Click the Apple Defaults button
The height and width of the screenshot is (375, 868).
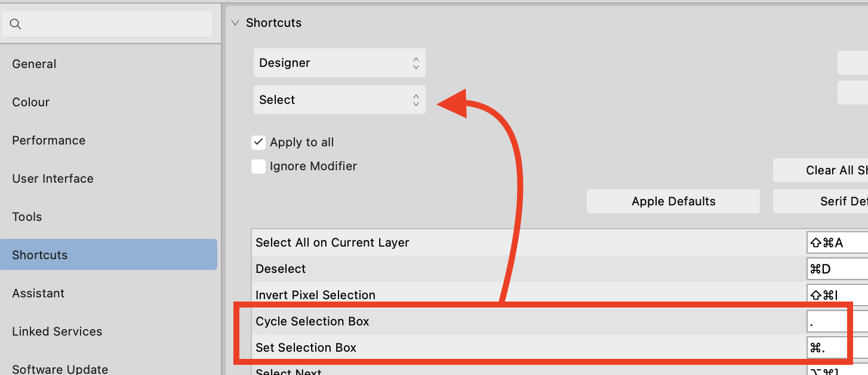pos(673,201)
